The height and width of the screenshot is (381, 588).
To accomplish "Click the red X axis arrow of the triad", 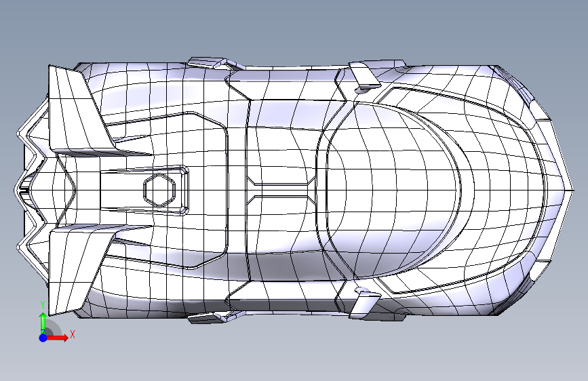I will (x=58, y=338).
